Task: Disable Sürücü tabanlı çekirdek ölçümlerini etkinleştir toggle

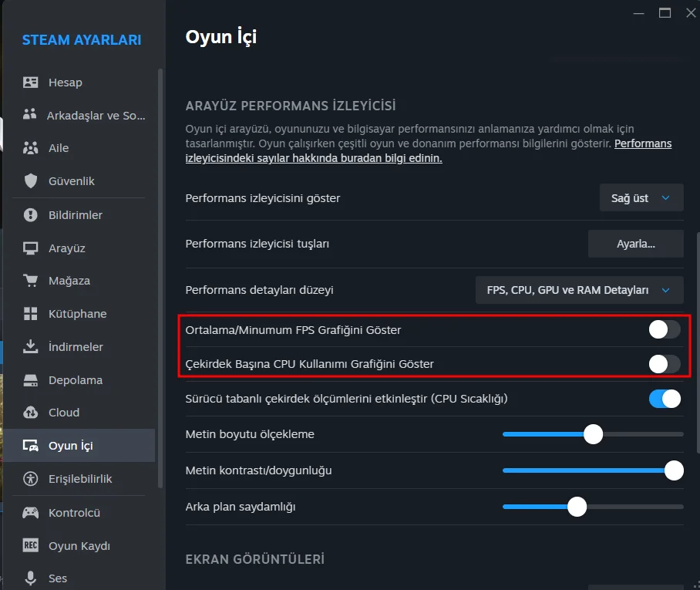Action: point(665,399)
